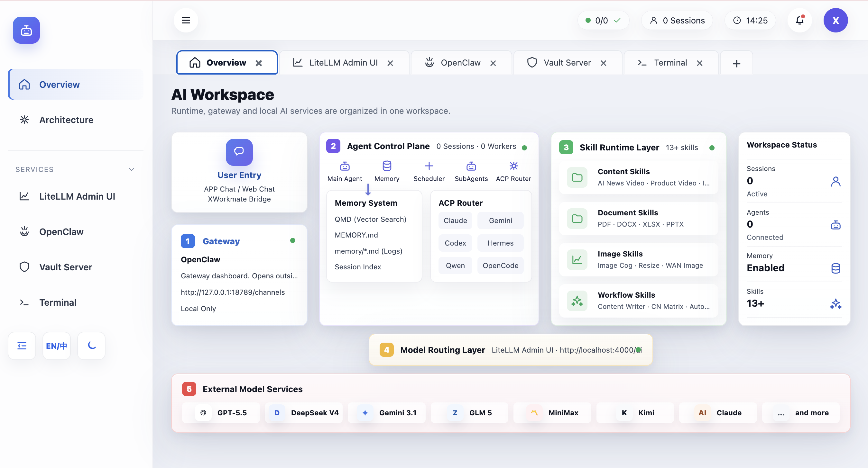
Task: Select the Main Agent icon
Action: click(x=344, y=166)
